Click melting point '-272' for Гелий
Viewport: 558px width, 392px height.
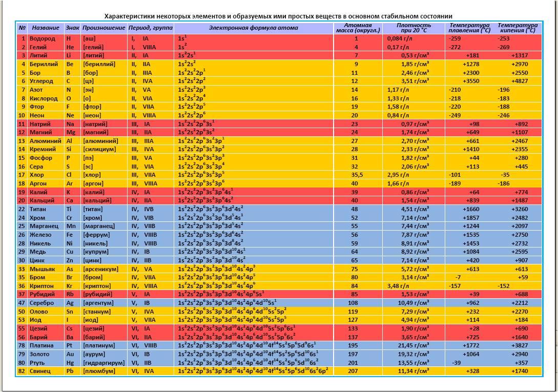455,47
